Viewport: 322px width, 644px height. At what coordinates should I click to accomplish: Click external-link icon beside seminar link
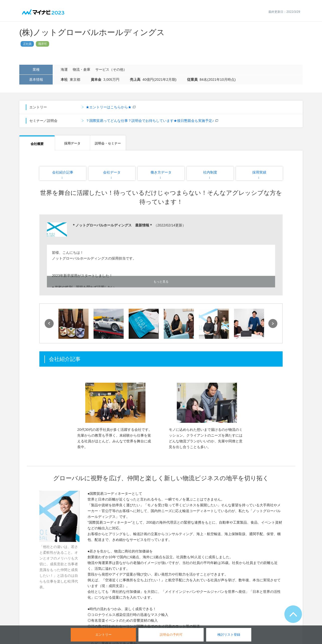(x=217, y=121)
